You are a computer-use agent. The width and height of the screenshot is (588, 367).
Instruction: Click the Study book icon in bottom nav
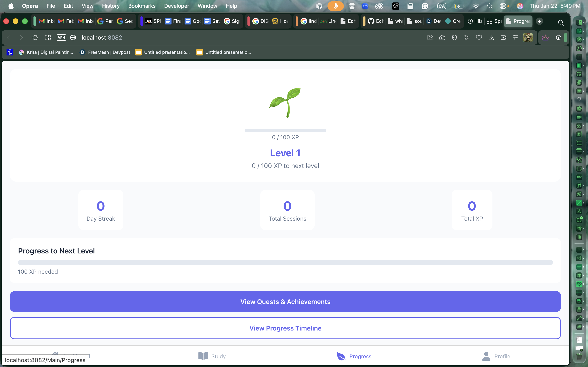203,356
